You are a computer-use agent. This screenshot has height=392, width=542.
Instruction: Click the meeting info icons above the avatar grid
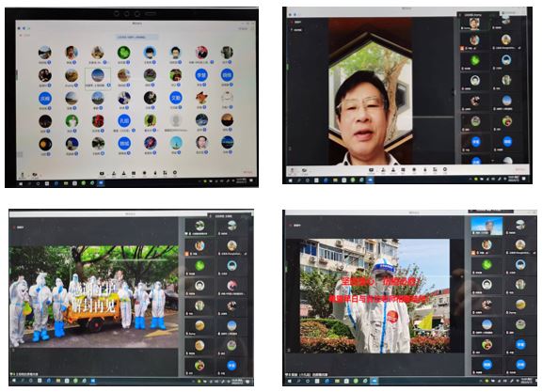[x=24, y=28]
